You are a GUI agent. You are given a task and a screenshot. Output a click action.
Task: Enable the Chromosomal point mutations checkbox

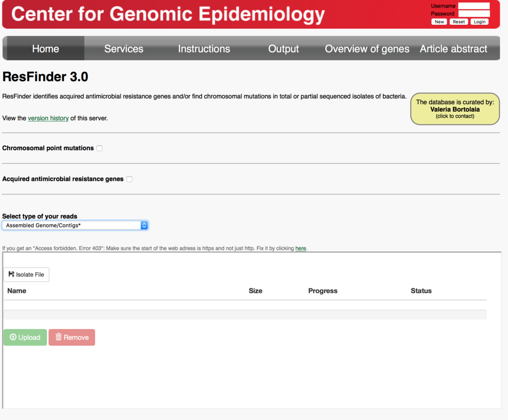tap(99, 148)
